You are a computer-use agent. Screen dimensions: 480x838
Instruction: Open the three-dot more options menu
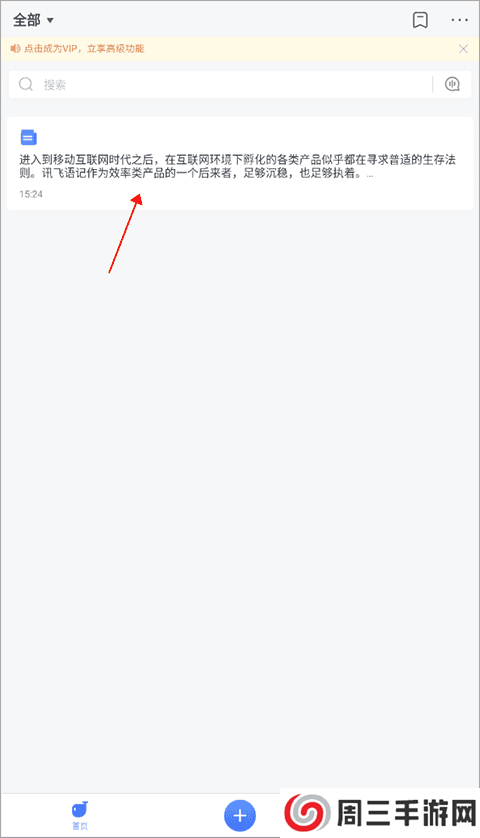pos(460,20)
